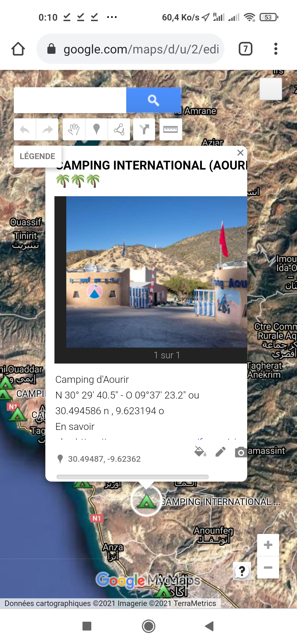Click the blue search button

pyautogui.click(x=153, y=100)
